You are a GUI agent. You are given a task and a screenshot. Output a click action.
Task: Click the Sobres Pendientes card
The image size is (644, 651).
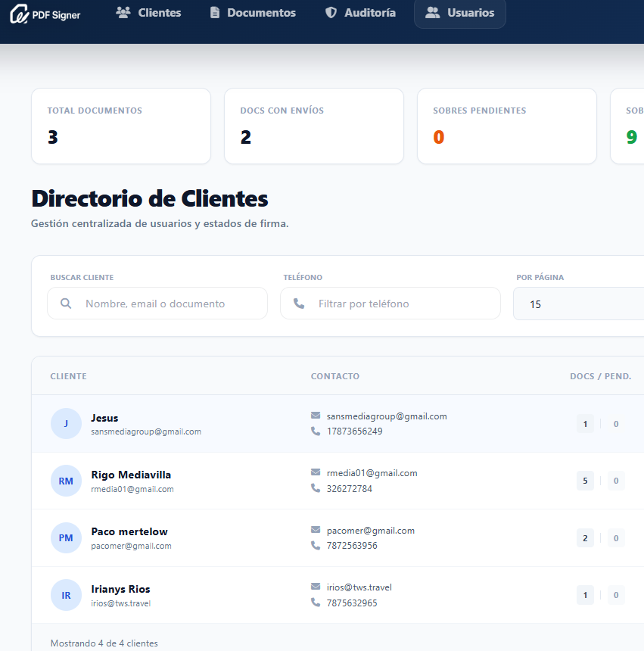pyautogui.click(x=507, y=126)
